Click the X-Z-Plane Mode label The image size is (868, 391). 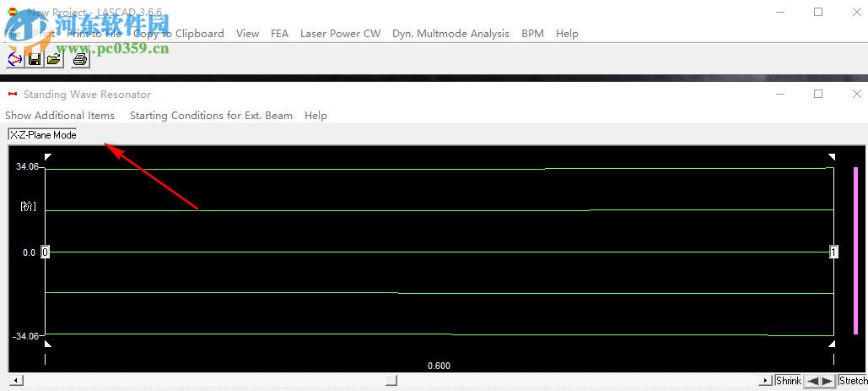click(43, 134)
